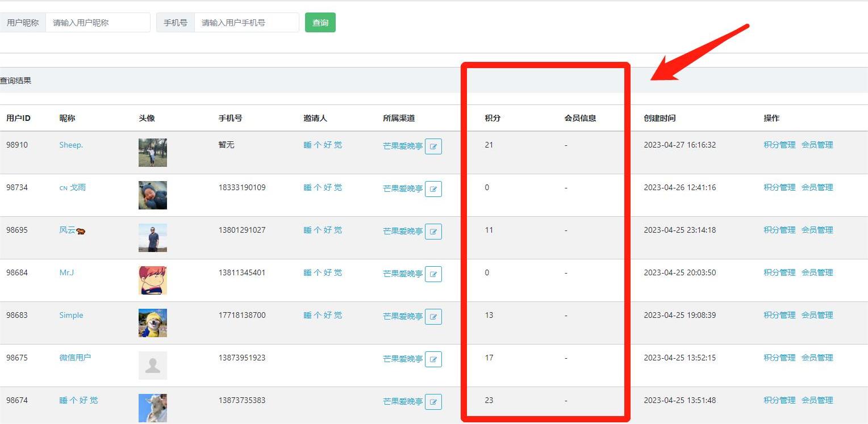Open 会员管理 for user 98734
The image size is (868, 424).
pyautogui.click(x=817, y=187)
